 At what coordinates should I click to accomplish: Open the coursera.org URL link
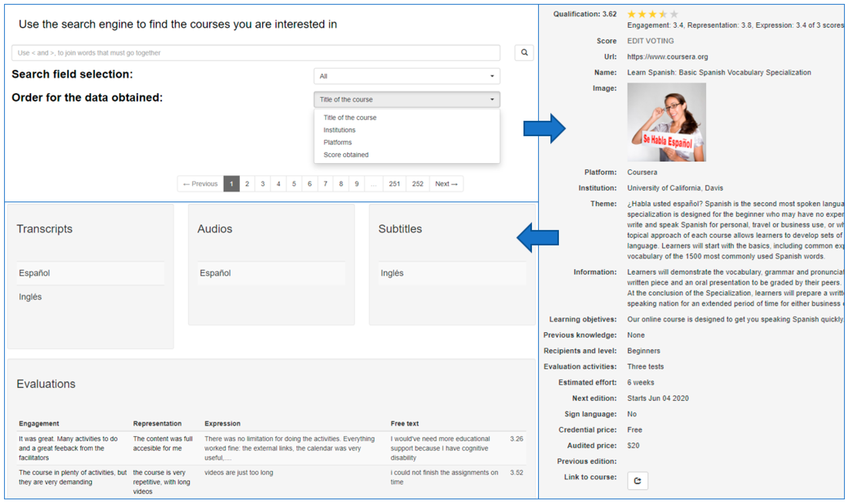(667, 57)
